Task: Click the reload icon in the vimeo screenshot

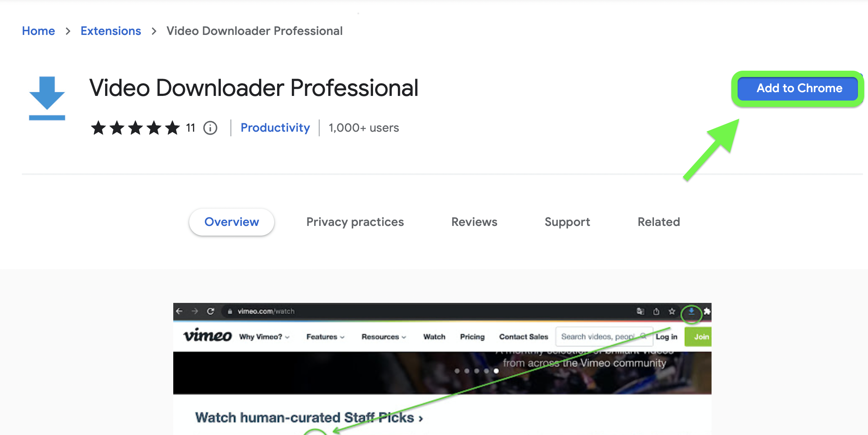Action: point(211,311)
